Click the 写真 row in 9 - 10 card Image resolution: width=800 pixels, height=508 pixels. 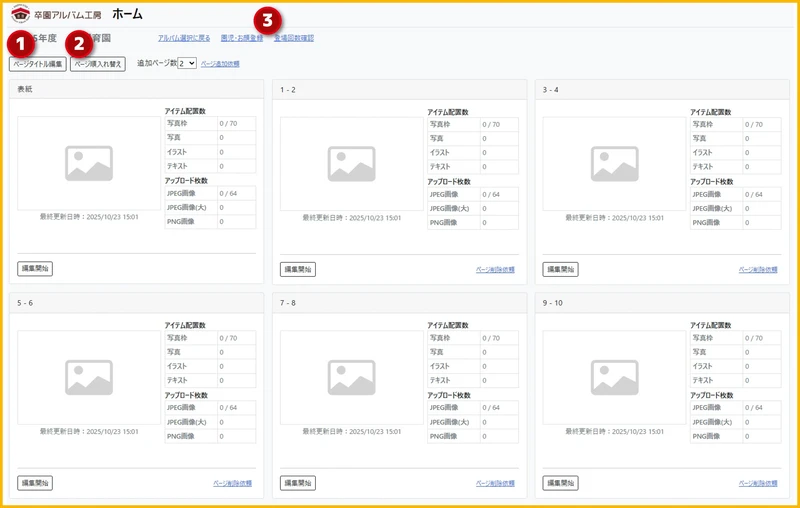[736, 352]
